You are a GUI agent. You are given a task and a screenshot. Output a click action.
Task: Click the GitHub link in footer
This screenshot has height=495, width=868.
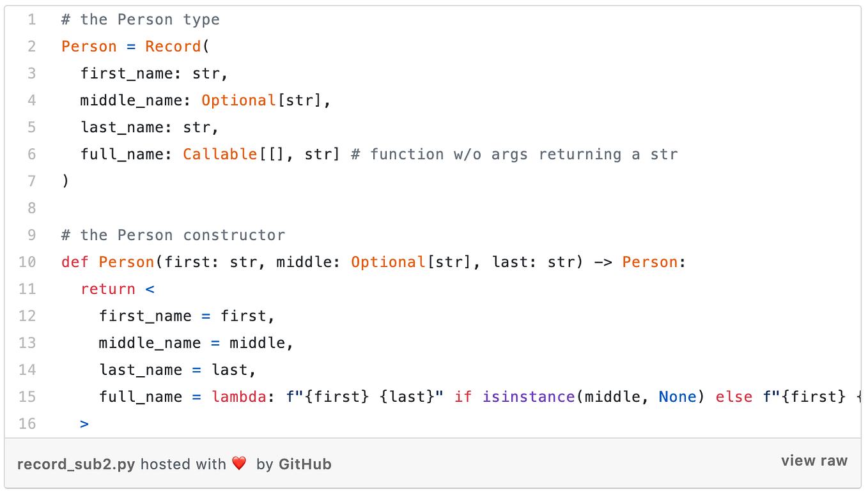[305, 464]
